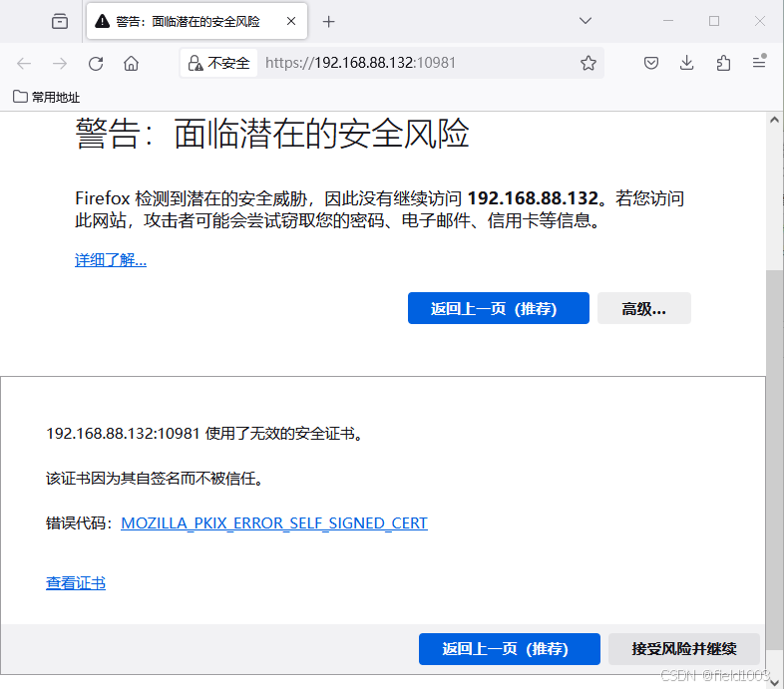784x689 pixels.
Task: Click the scrollbar down arrow
Action: pos(774,682)
